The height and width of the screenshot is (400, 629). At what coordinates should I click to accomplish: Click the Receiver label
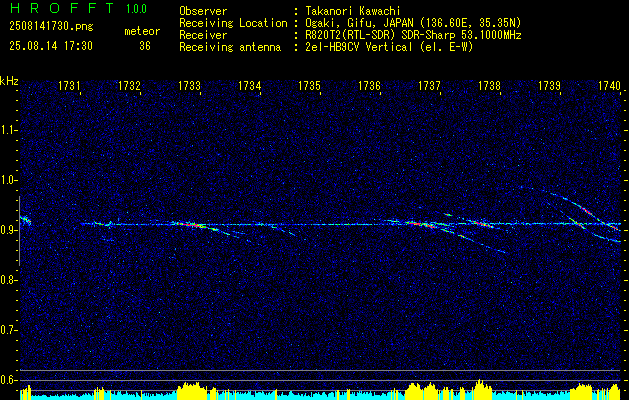[203, 35]
